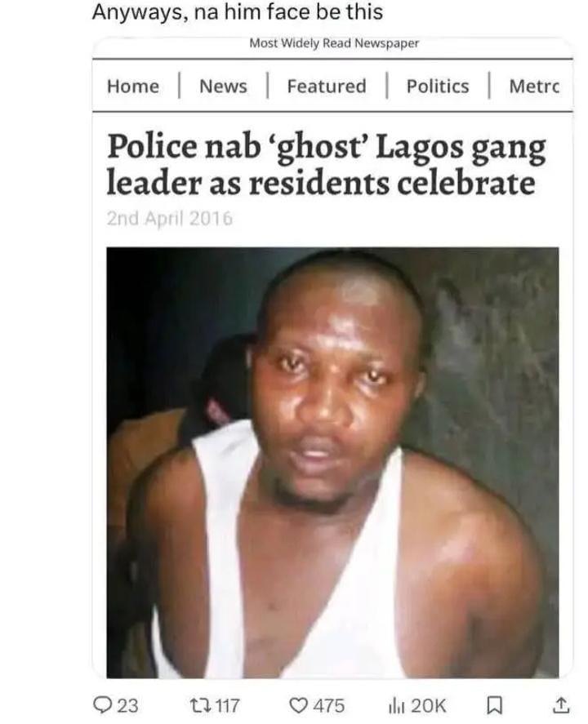588x724 pixels.
Task: Click the 23 replies count
Action: 127,706
